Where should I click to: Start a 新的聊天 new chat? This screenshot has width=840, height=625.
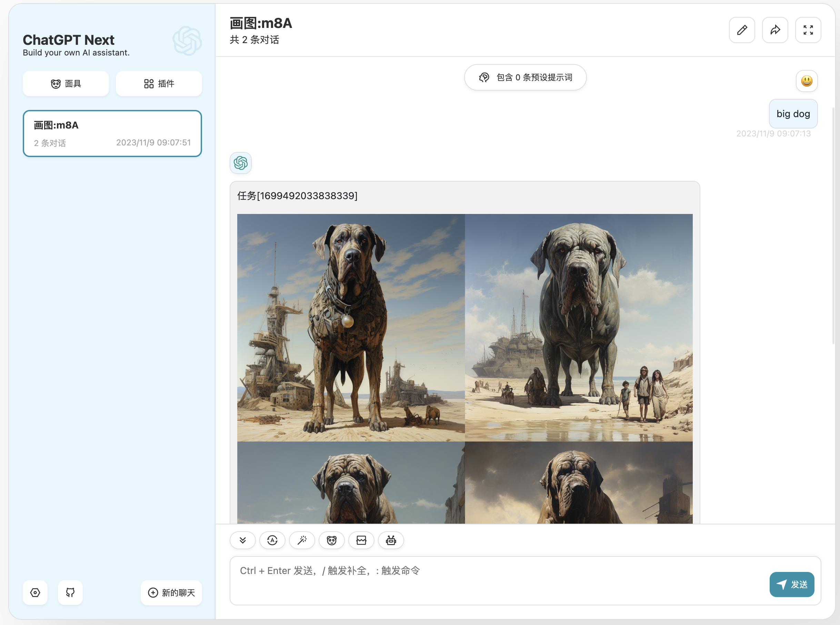(171, 593)
